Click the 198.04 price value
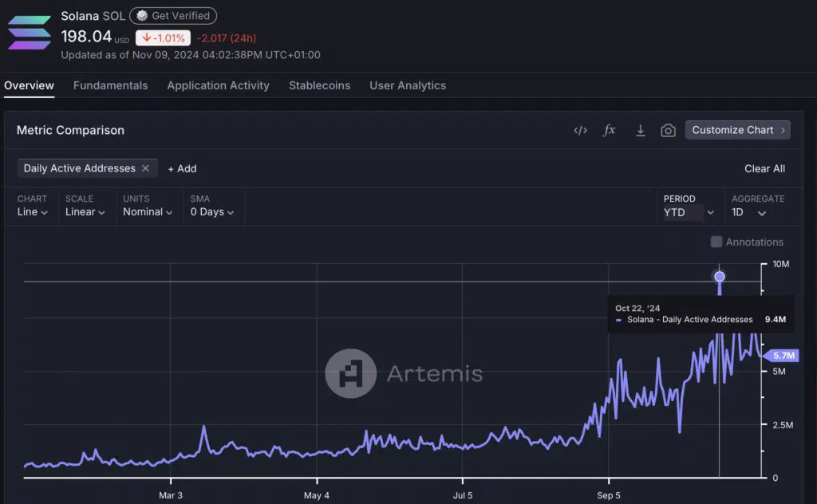 (86, 37)
